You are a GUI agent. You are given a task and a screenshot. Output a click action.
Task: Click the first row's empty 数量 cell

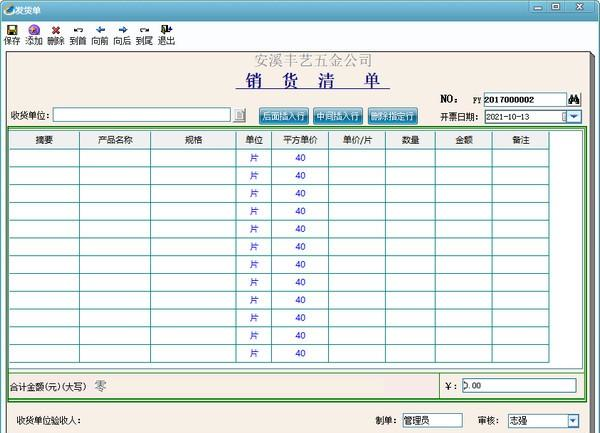410,158
